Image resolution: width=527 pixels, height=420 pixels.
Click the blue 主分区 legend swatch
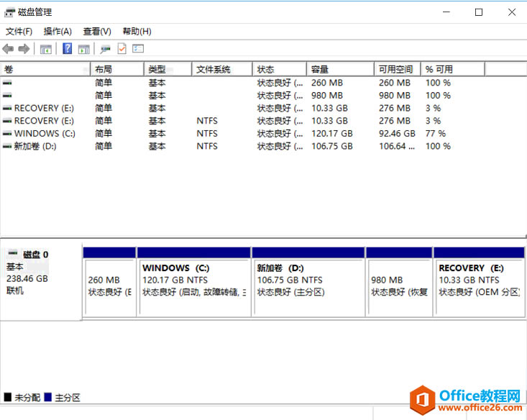tap(47, 397)
